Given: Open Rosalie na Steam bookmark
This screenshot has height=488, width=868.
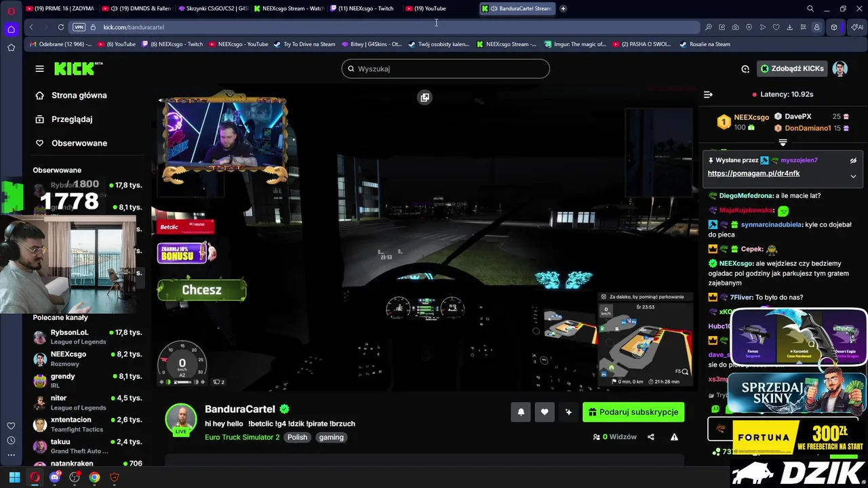Looking at the screenshot, I should point(705,44).
